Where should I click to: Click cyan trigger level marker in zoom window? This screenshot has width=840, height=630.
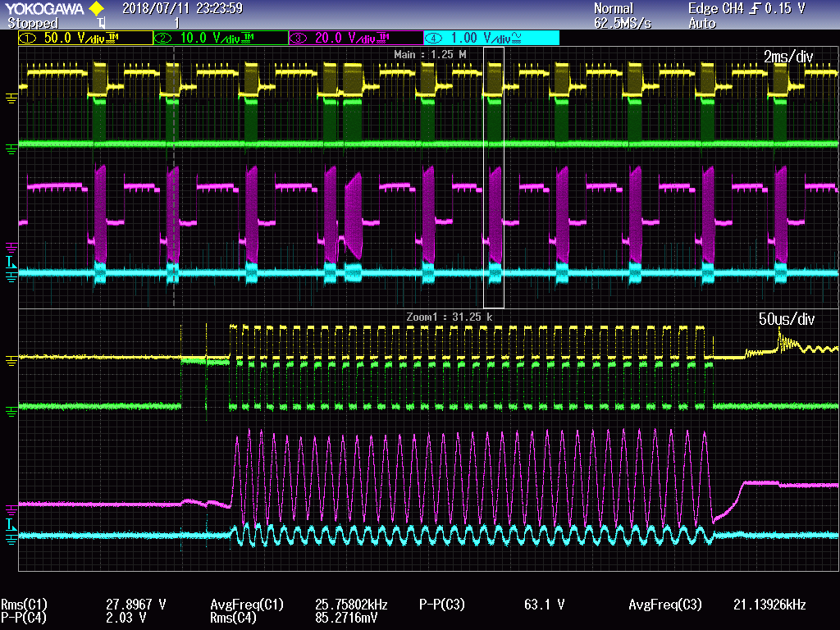(10, 523)
